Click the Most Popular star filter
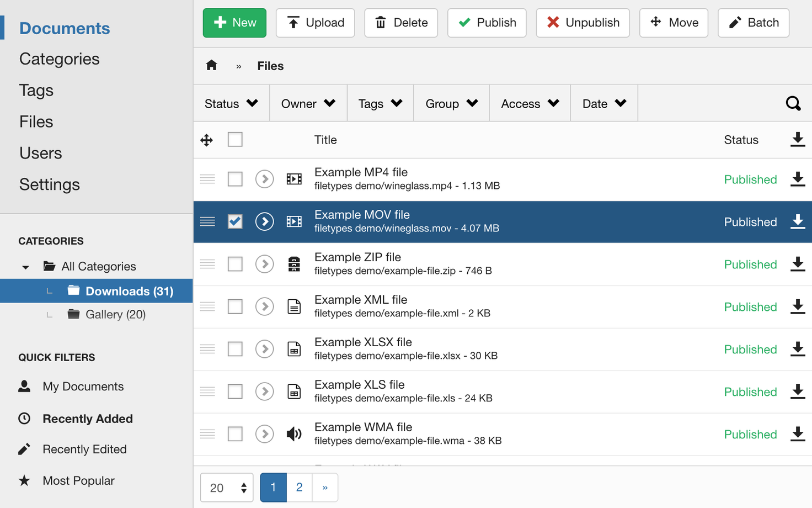 click(x=78, y=480)
